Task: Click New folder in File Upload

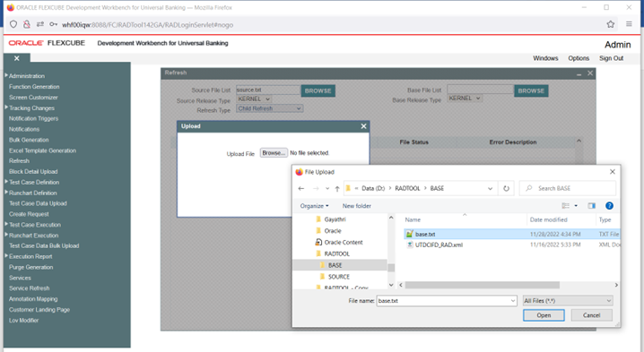Action: click(356, 205)
